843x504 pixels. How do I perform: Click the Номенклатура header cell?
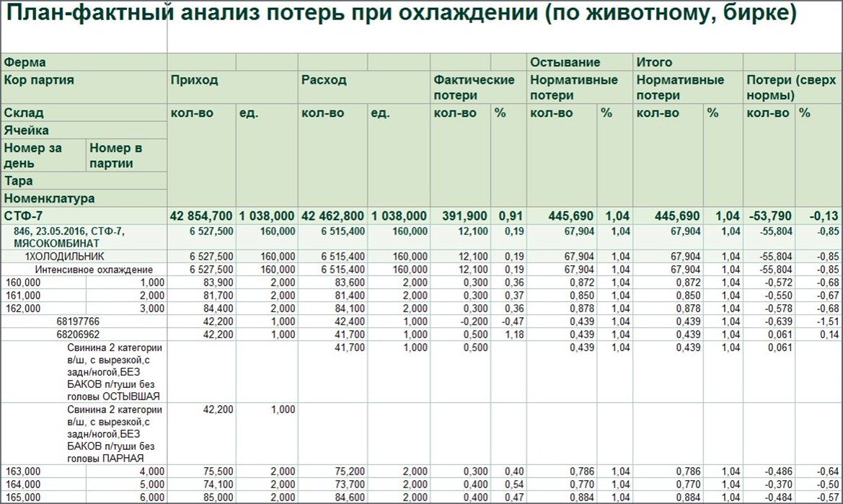(x=43, y=198)
